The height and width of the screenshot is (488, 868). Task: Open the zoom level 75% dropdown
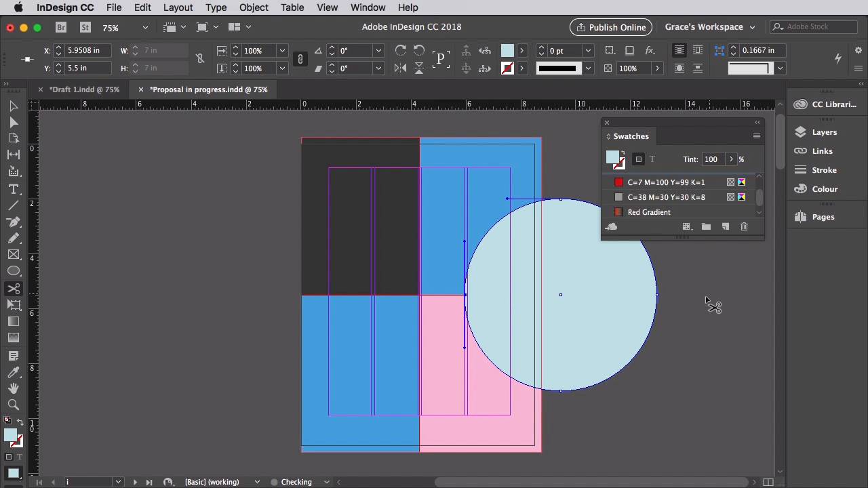click(144, 27)
